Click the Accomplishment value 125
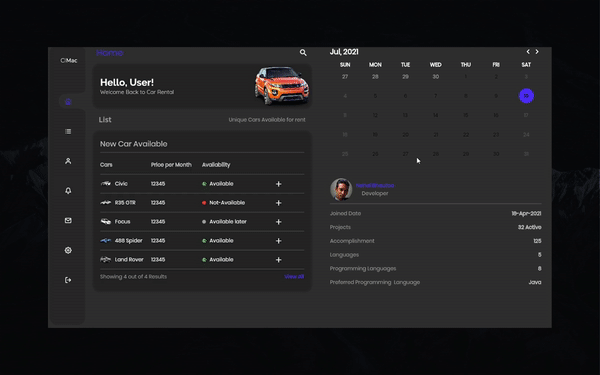 point(537,241)
